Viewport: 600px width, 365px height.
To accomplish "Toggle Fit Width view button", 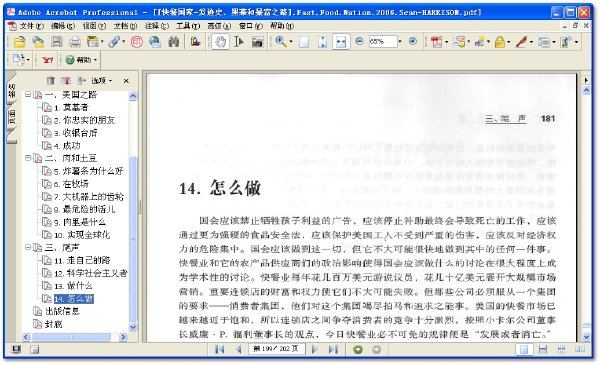I will click(341, 42).
